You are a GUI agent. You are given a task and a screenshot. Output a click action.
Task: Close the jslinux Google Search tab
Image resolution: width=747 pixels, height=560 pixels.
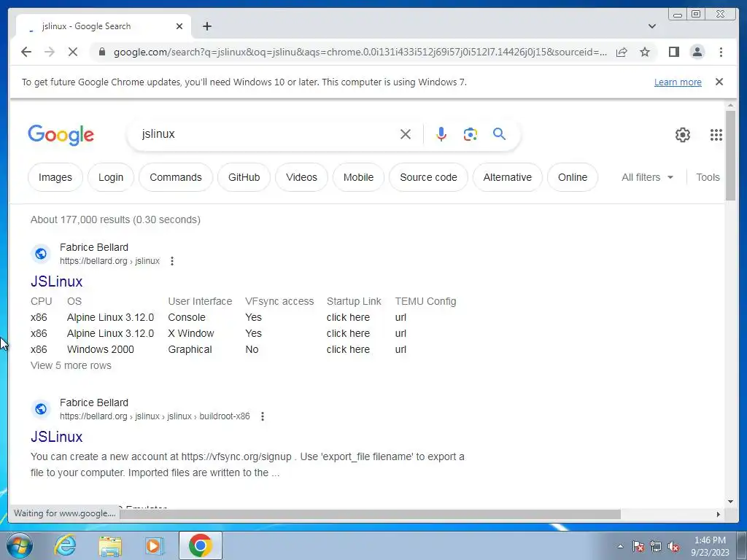[179, 26]
